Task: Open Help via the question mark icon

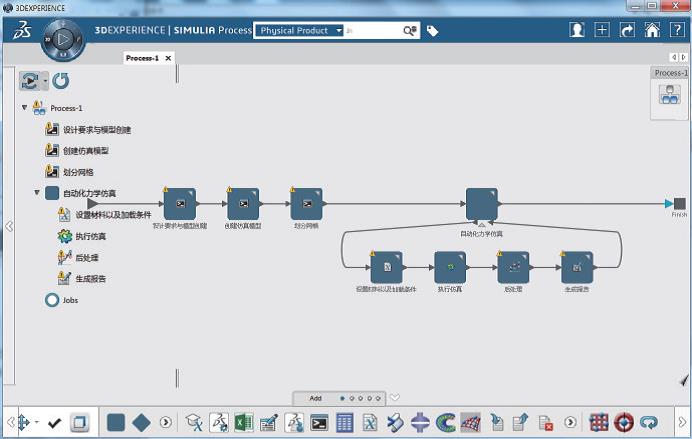Action: 677,30
